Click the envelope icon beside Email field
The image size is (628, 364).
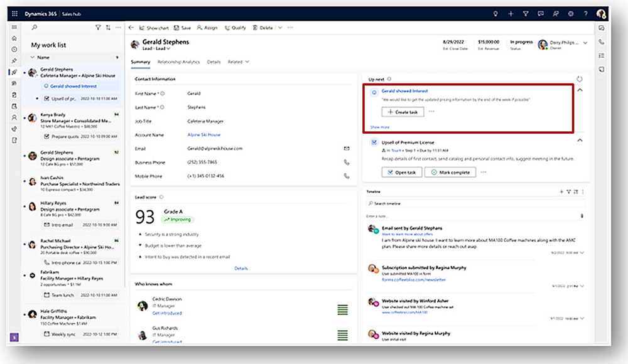[x=347, y=148]
